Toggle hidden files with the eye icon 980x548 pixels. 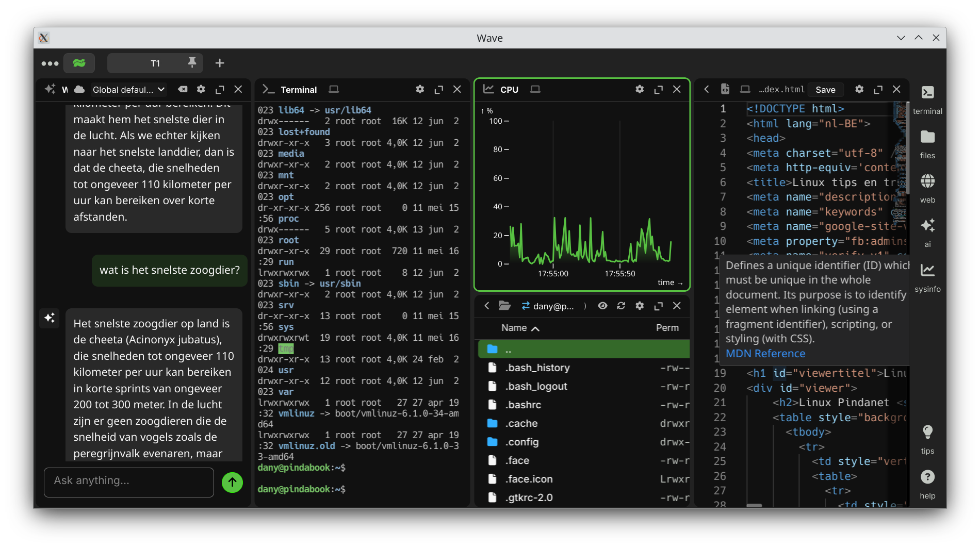point(602,306)
